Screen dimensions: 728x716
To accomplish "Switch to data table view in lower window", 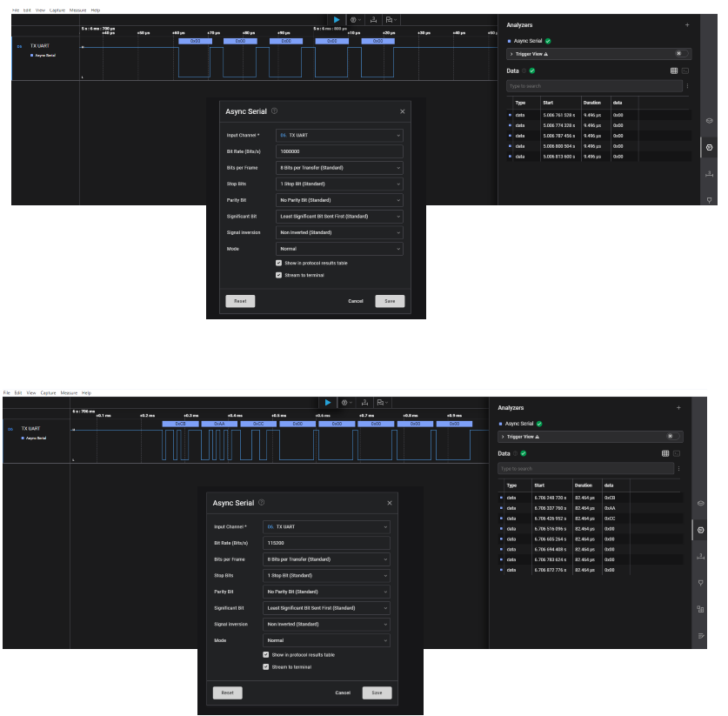I will tap(665, 453).
